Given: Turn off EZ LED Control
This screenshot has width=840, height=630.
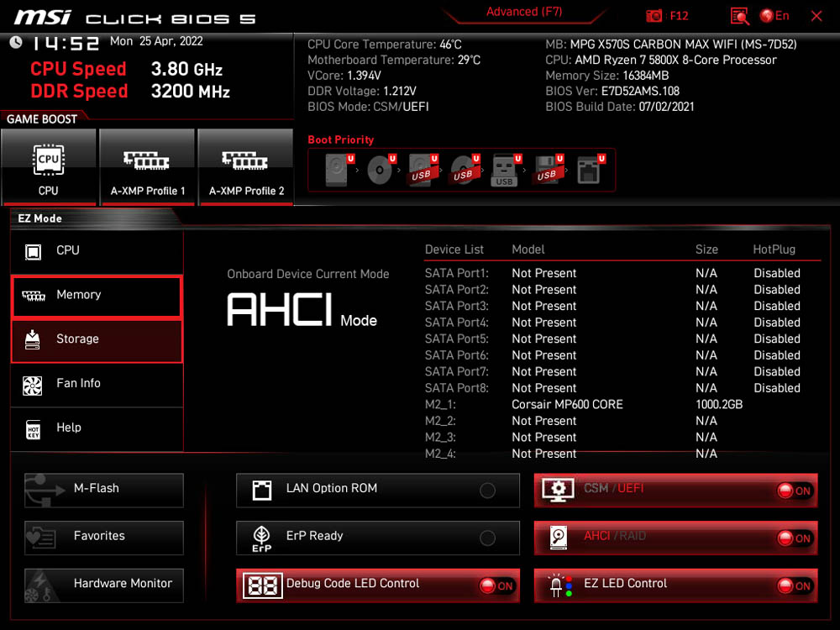Looking at the screenshot, I should (675, 585).
